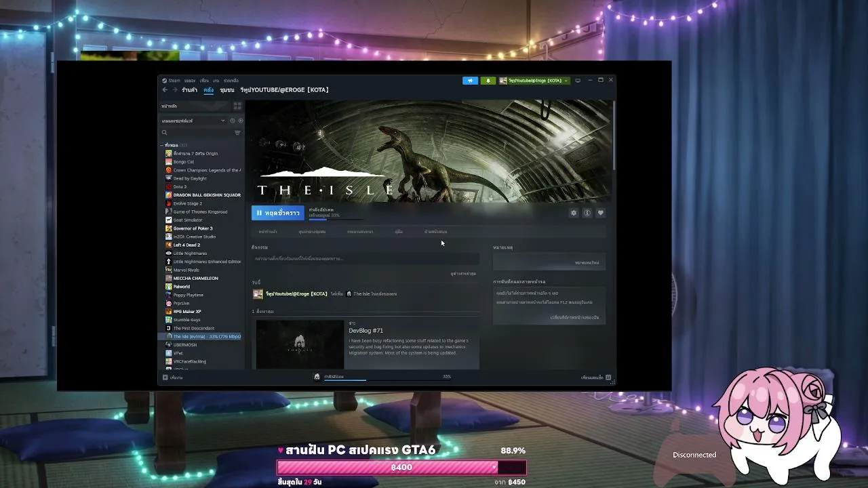This screenshot has width=868, height=488.
Task: Open the blue announcements megaphone icon
Action: point(470,81)
